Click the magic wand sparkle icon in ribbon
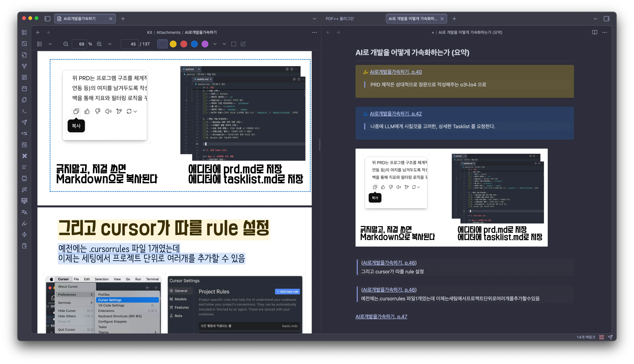The image size is (634, 364). (24, 189)
